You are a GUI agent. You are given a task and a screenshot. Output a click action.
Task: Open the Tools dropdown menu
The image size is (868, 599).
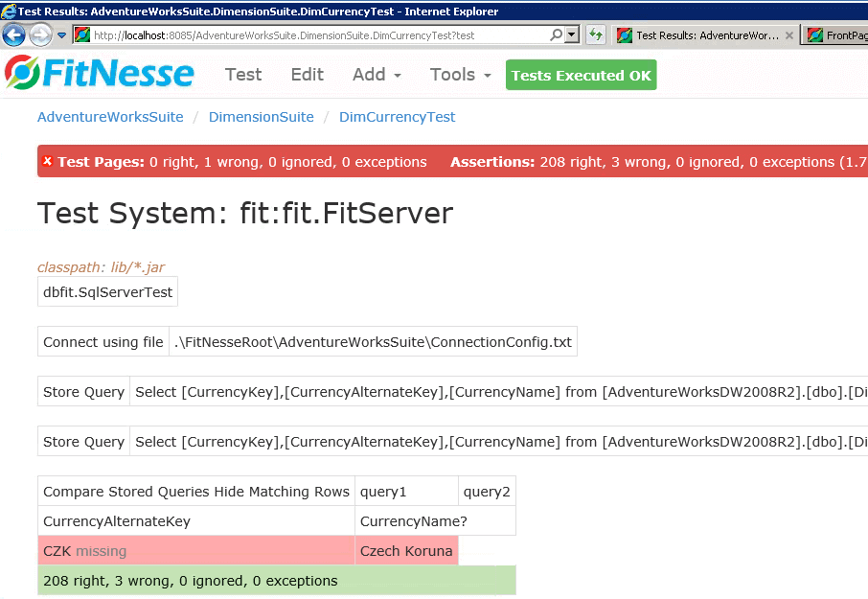click(x=460, y=74)
